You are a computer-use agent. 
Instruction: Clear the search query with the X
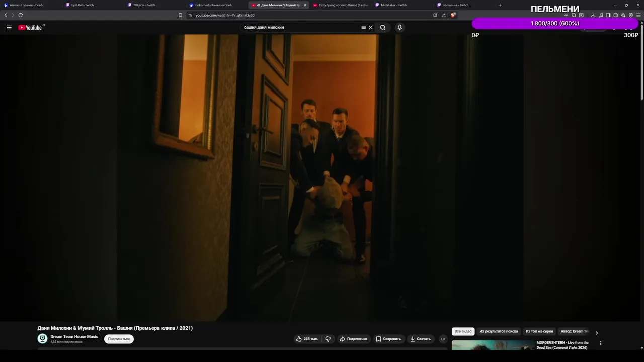pyautogui.click(x=371, y=27)
